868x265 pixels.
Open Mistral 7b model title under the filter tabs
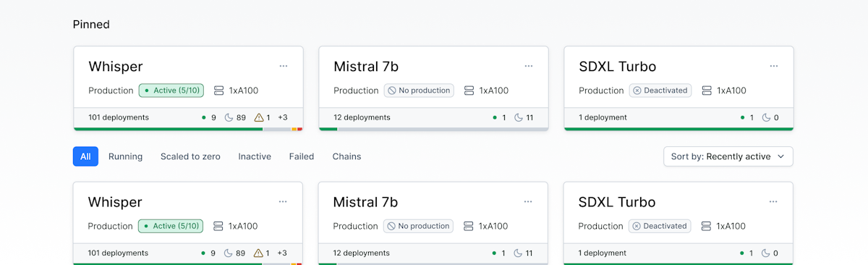[365, 202]
